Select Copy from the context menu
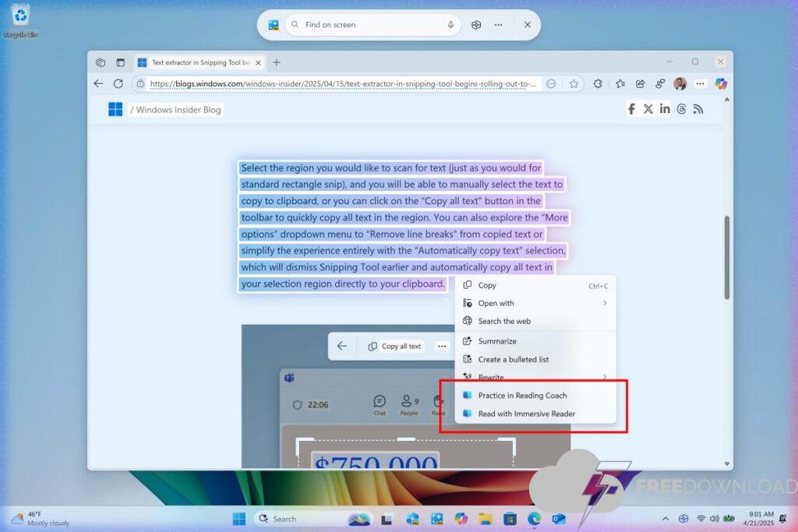 tap(487, 285)
